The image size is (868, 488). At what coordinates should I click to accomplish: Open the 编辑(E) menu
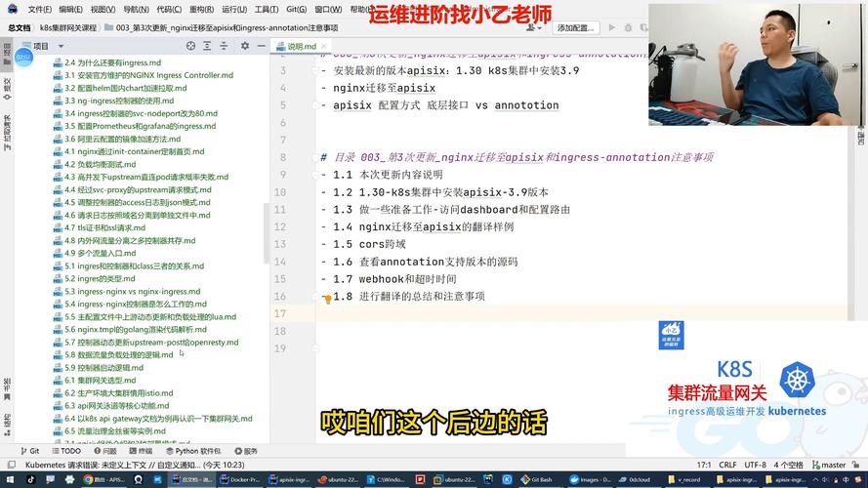click(71, 10)
